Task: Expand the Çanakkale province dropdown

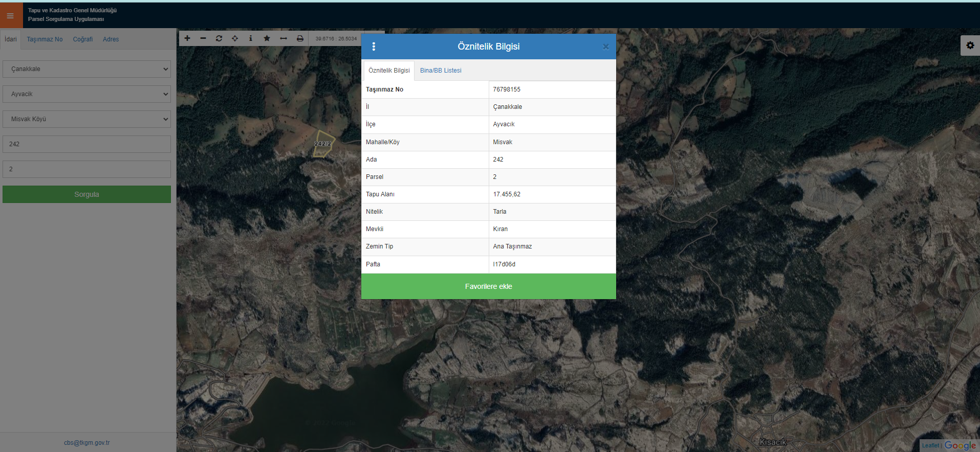Action: click(87, 69)
